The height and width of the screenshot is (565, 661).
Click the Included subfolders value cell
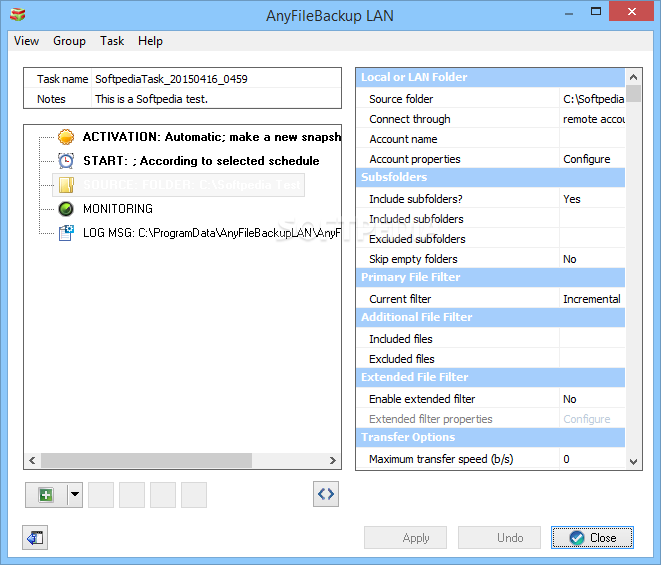coord(592,219)
